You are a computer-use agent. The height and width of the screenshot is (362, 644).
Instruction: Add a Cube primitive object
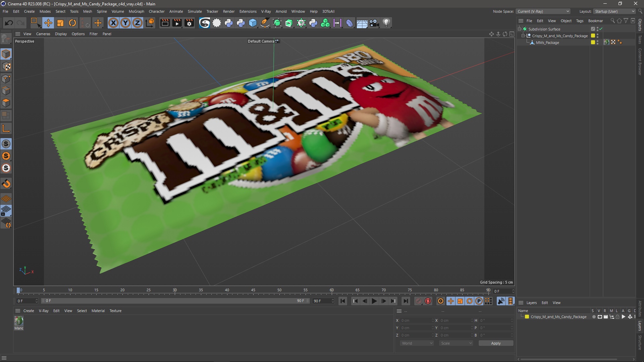pos(253,23)
